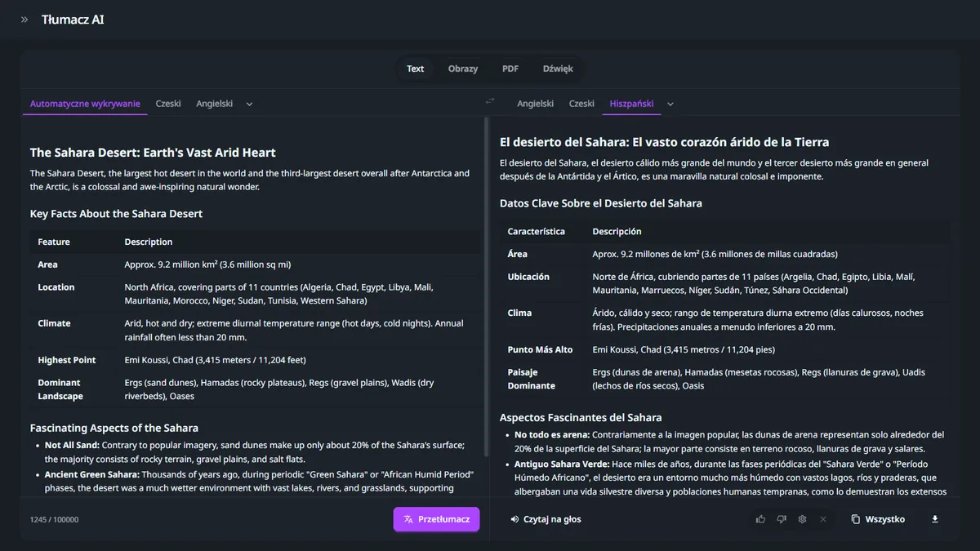Open the Dźwięk translation mode
The height and width of the screenshot is (551, 980).
pos(558,69)
